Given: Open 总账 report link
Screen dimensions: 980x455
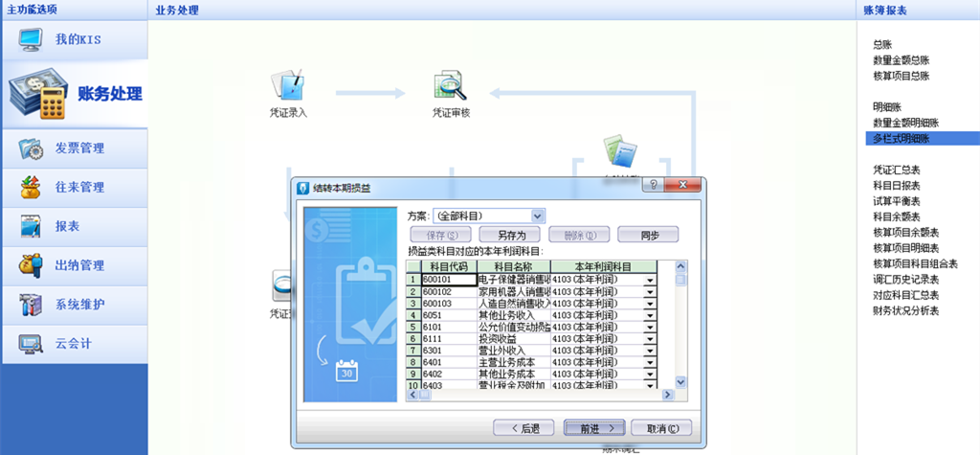Looking at the screenshot, I should point(882,45).
